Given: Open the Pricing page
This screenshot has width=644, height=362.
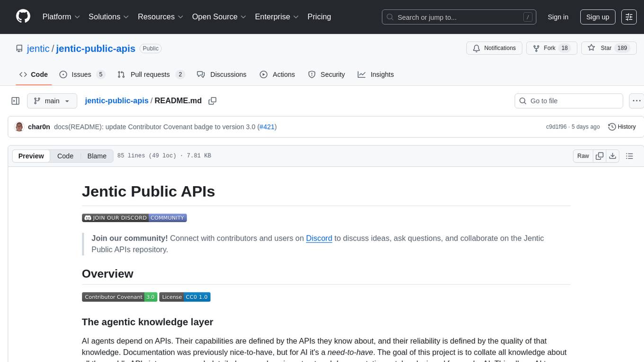Looking at the screenshot, I should click(319, 17).
